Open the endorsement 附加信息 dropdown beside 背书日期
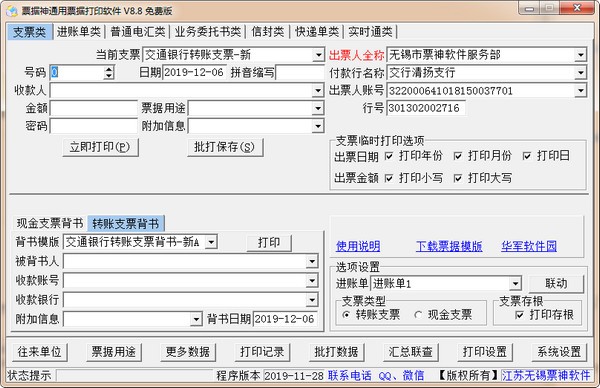This screenshot has height=388, width=600. (x=196, y=319)
